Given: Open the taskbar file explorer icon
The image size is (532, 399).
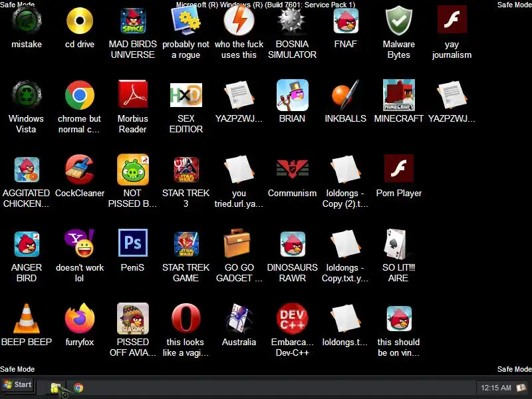Looking at the screenshot, I should click(56, 388).
